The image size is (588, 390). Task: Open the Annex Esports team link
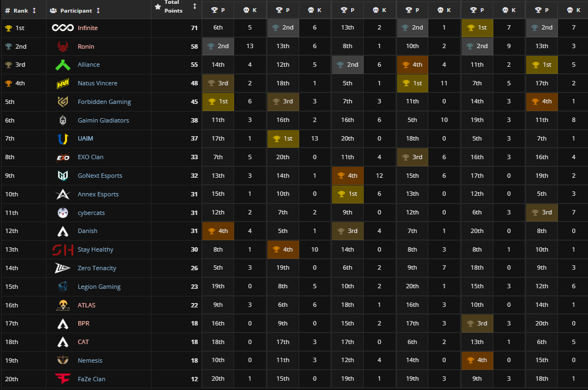click(x=98, y=194)
